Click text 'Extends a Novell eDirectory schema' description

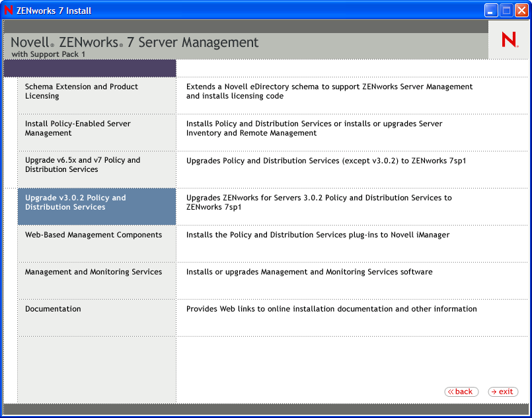click(330, 91)
